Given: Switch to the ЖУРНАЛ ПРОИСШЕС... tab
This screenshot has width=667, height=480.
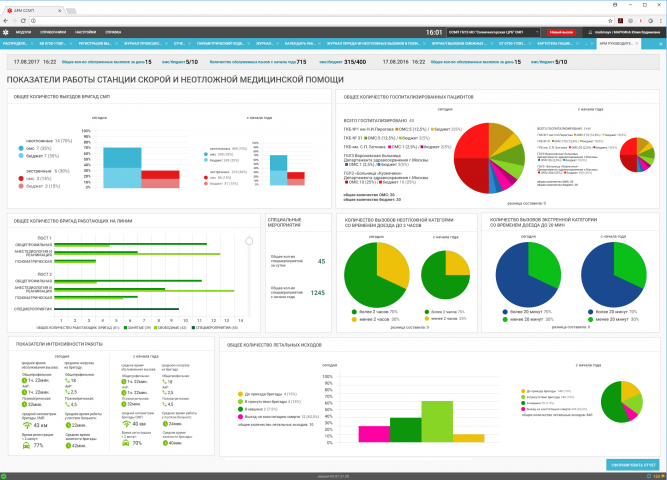Looking at the screenshot, I should coord(143,43).
